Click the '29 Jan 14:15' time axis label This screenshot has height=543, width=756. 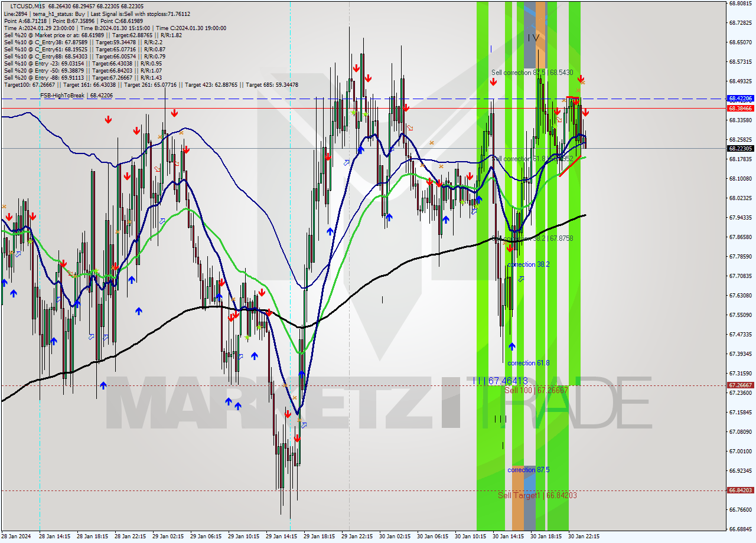coord(282,537)
